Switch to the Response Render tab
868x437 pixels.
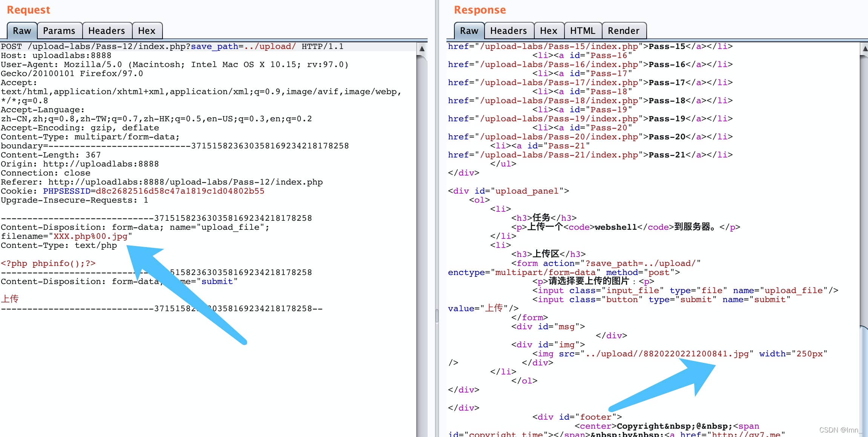click(x=624, y=31)
